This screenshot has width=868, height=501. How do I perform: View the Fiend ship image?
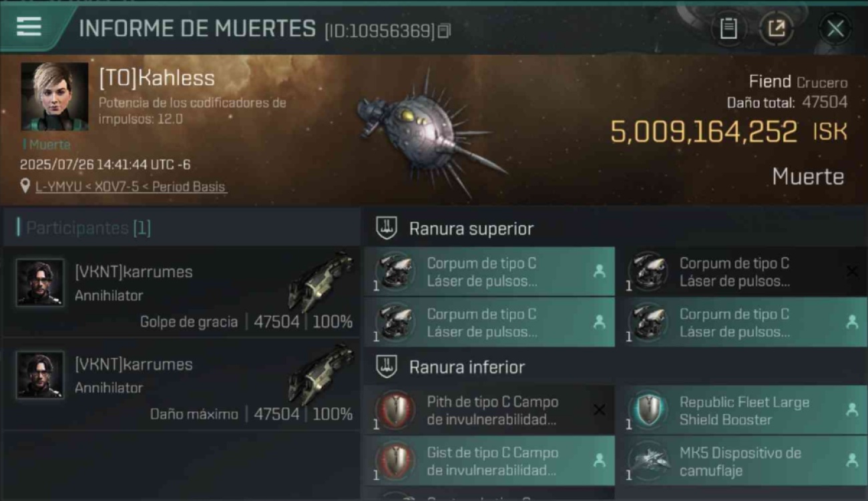click(x=429, y=131)
